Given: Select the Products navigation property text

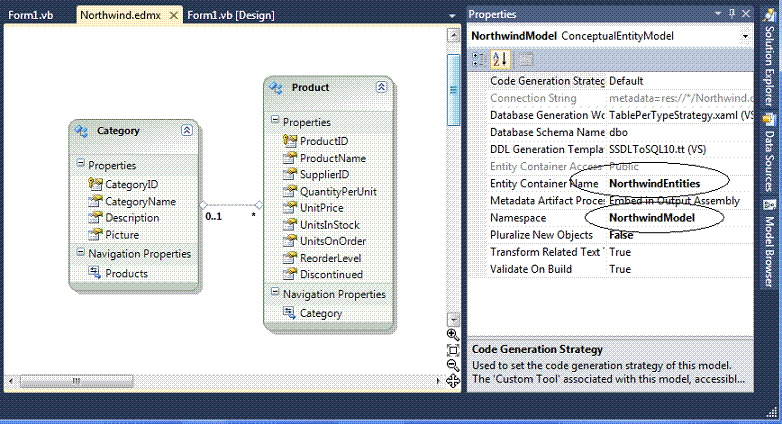Looking at the screenshot, I should point(127,273).
